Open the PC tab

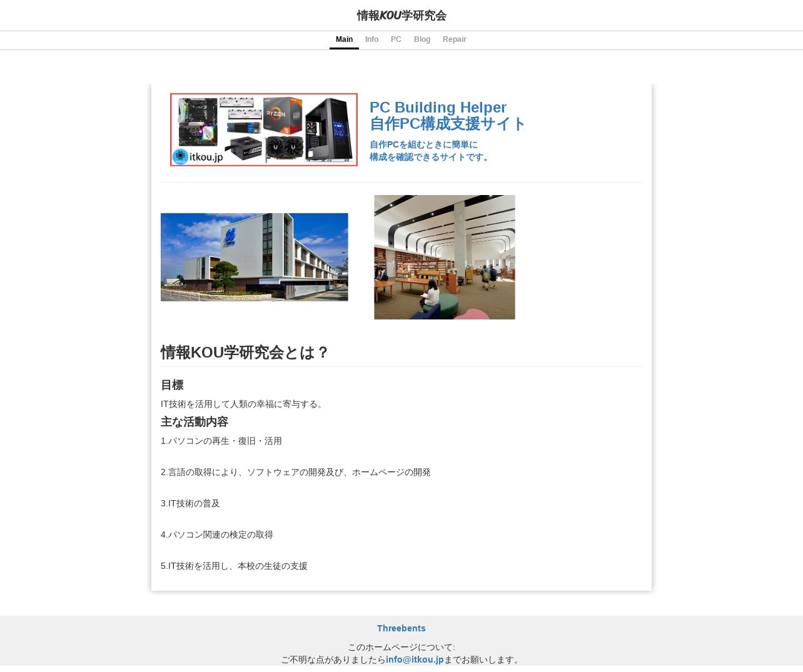click(396, 39)
